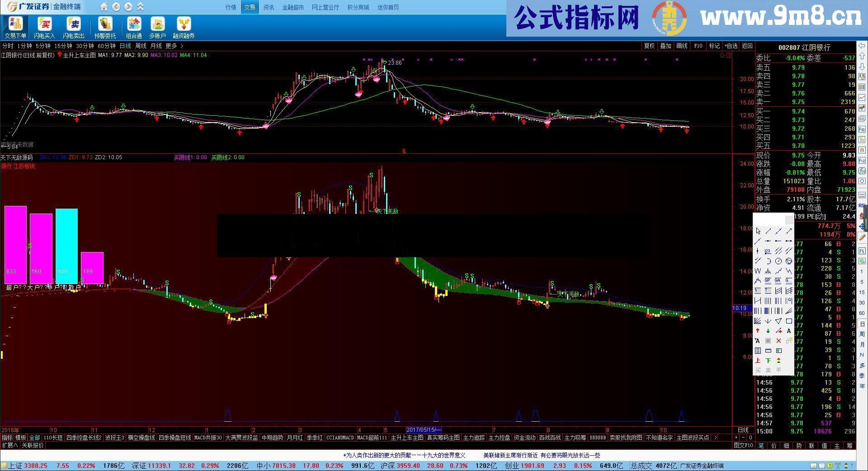Open the 资讯 menu

pos(269,7)
